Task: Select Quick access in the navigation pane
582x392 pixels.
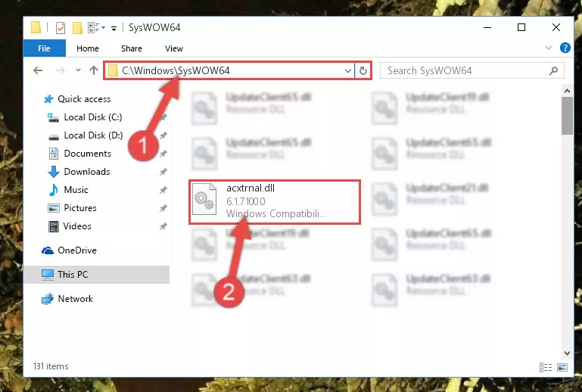Action: click(x=84, y=99)
